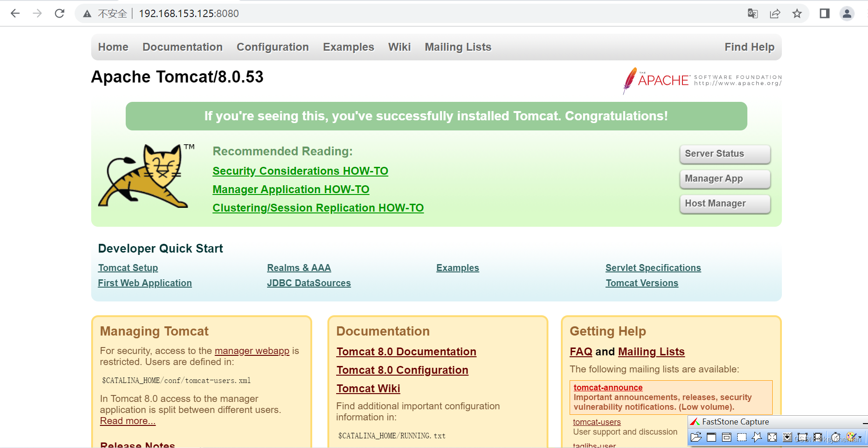
Task: FastStone: toggle capture delay timer
Action: [x=836, y=437]
